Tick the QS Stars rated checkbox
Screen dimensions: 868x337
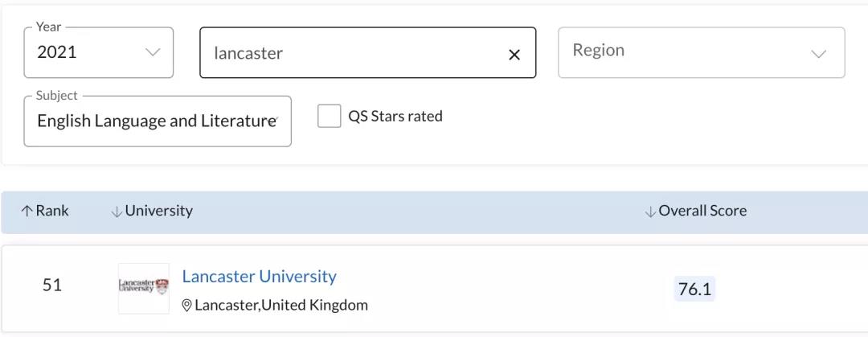click(x=330, y=117)
